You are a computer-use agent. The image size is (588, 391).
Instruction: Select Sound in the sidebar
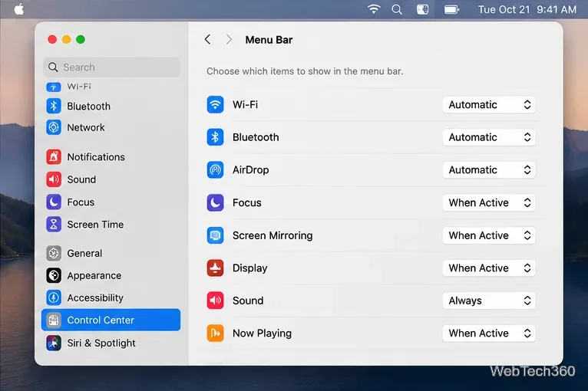point(111,179)
